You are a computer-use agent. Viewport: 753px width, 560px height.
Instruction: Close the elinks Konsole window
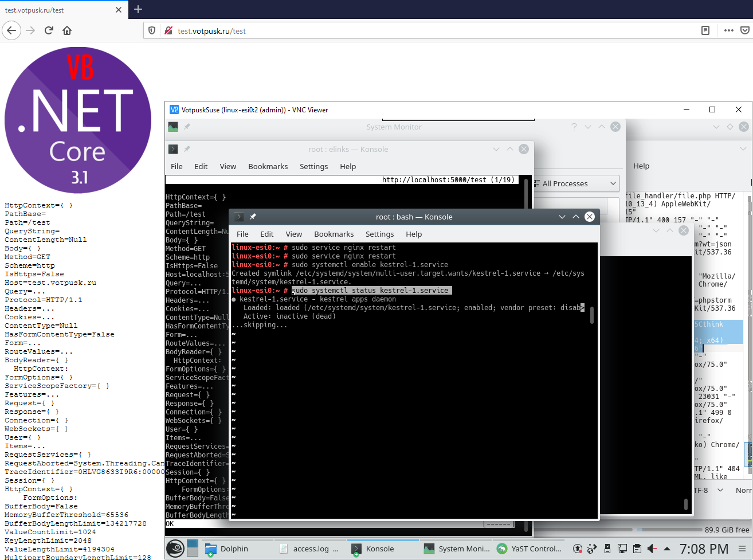point(524,149)
